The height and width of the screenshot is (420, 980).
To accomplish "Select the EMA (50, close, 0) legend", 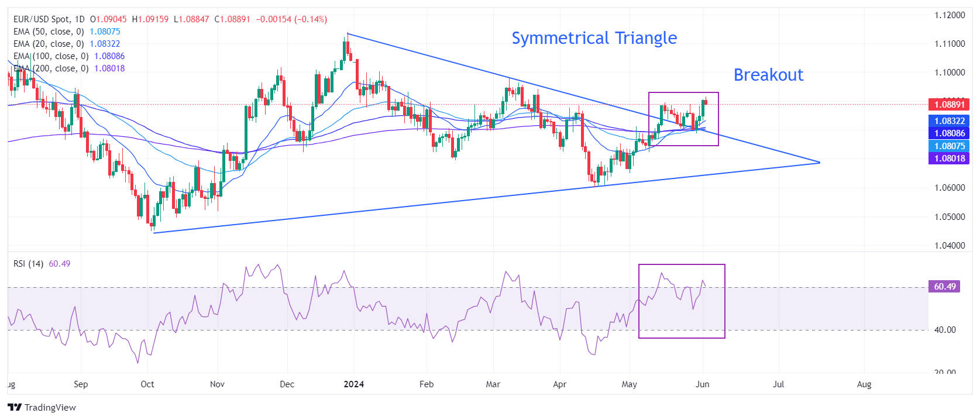I will (x=49, y=32).
